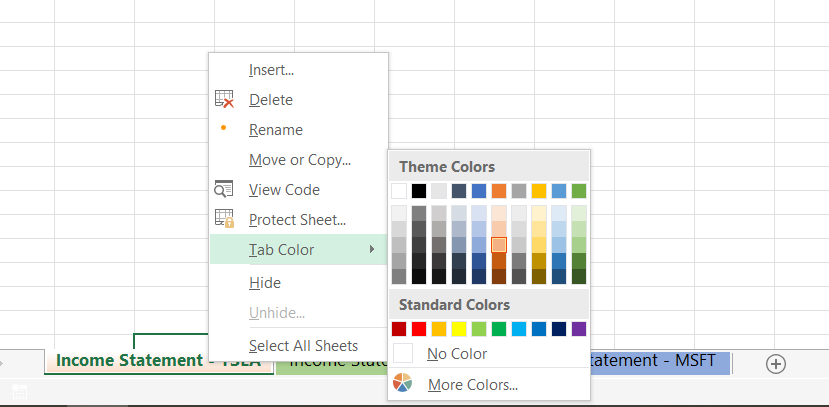The width and height of the screenshot is (829, 407).
Task: Select the green theme color swatch
Action: 579,190
